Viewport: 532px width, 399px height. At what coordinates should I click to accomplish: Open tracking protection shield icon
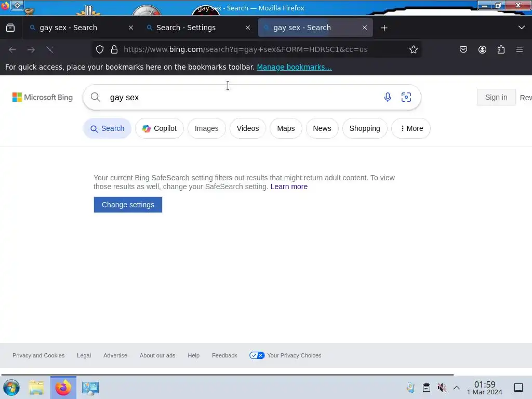[99, 49]
